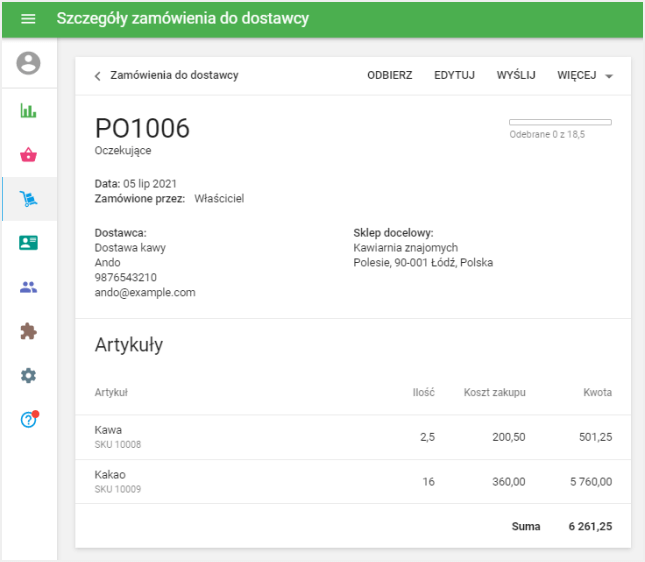
Task: Open the user account profile icon
Action: pos(28,64)
